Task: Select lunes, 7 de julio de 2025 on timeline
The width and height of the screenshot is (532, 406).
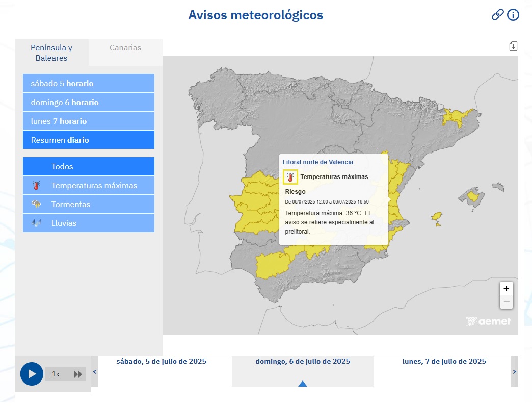Action: (444, 361)
